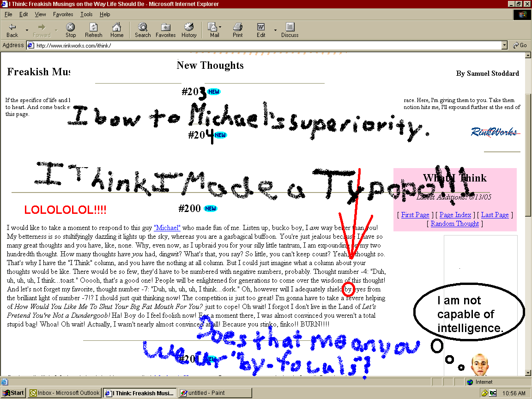This screenshot has height=399, width=532.
Task: Click the Discuss toolbar icon
Action: point(290,27)
